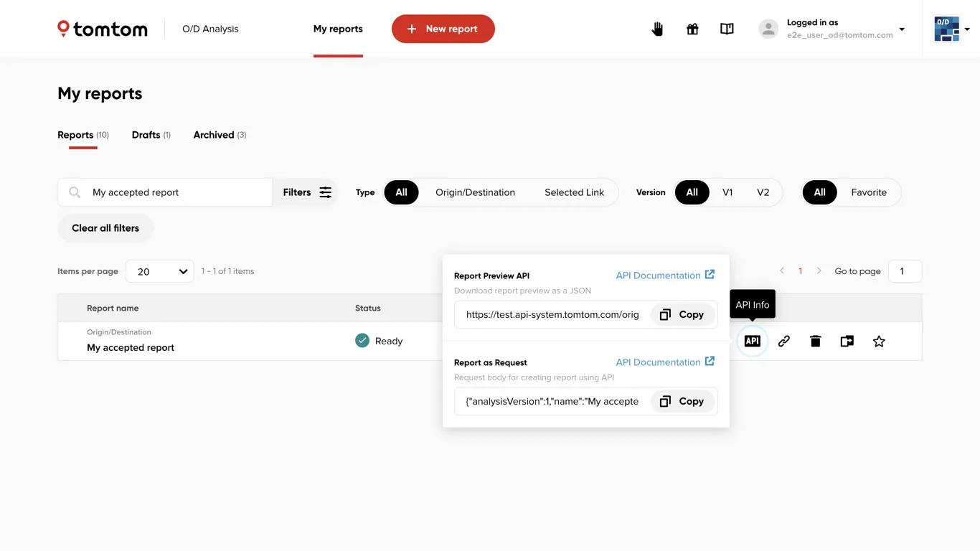
Task: Open My accepted report row name
Action: [131, 347]
